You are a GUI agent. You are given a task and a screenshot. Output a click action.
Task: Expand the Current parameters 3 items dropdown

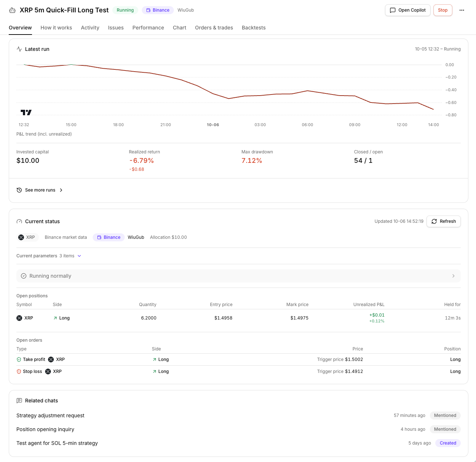click(49, 256)
